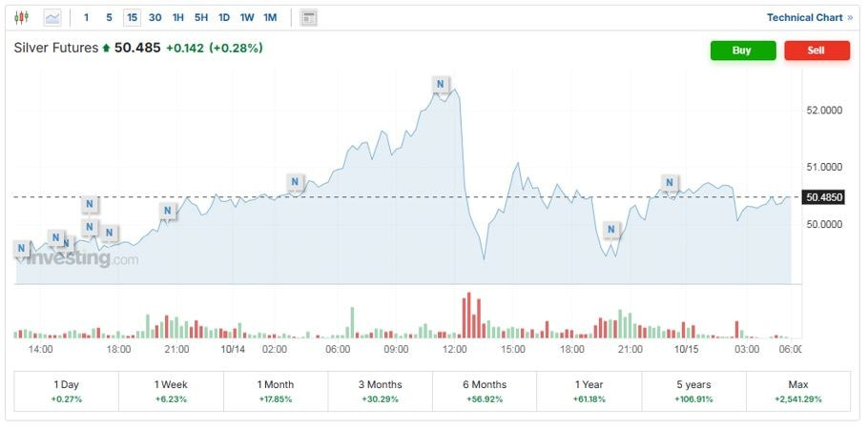Select the 5 years range tab

tap(693, 391)
